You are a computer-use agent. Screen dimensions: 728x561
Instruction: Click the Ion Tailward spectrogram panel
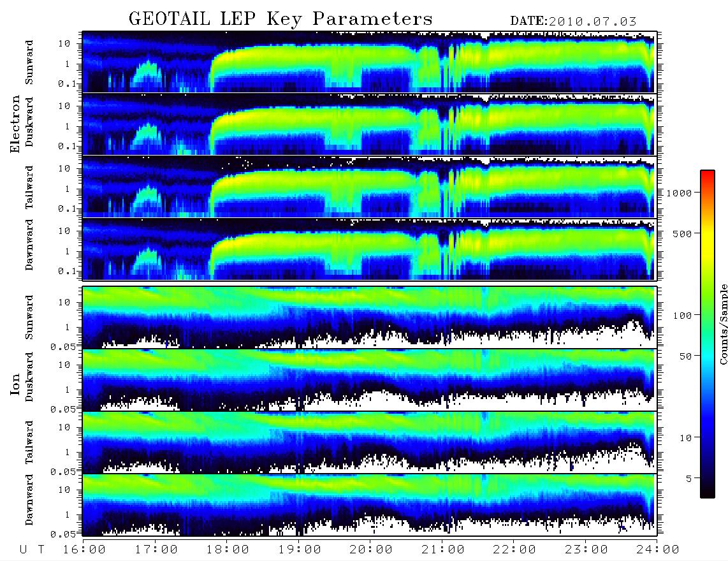tap(369, 442)
